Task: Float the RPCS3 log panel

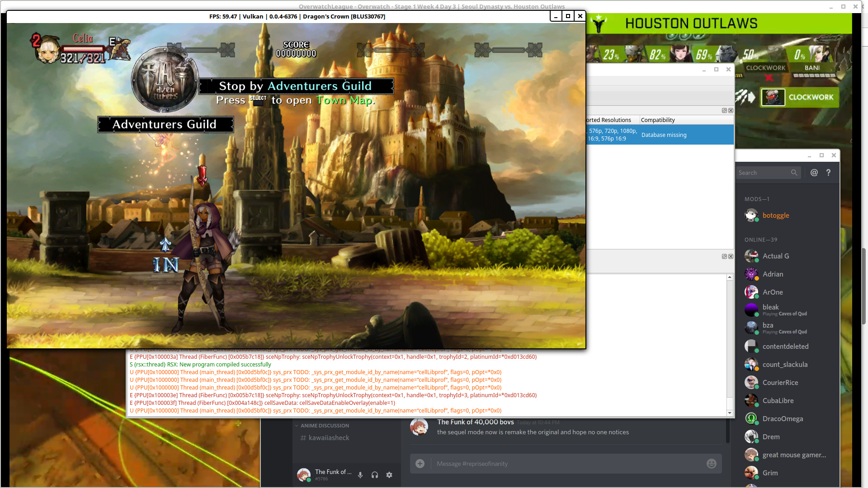Action: pos(724,256)
